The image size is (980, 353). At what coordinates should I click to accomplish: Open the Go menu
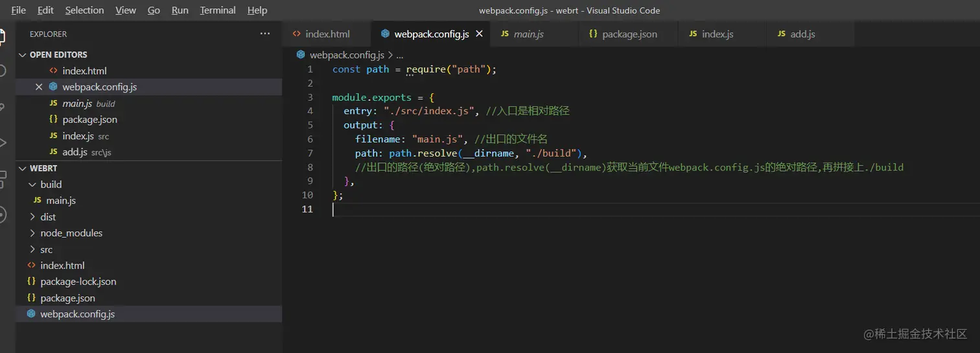coord(154,10)
